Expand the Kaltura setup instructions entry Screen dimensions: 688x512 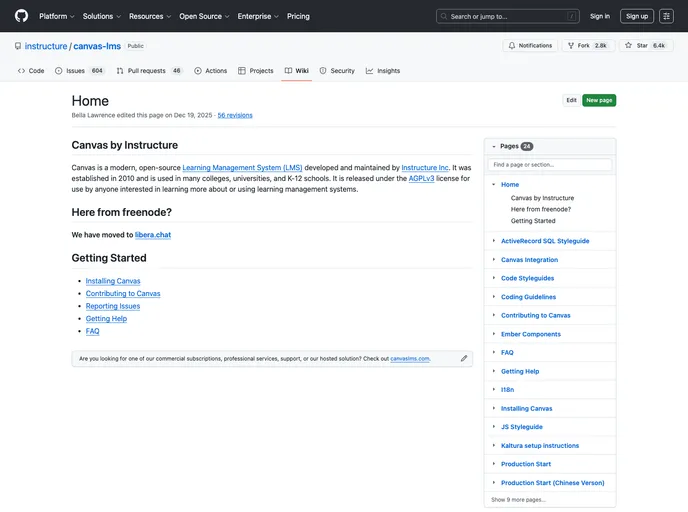[494, 445]
